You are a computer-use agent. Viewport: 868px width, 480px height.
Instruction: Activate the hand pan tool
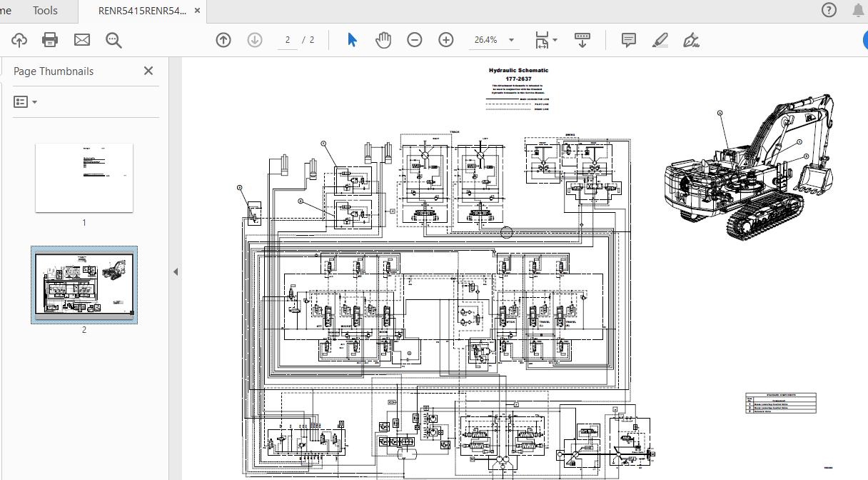(x=383, y=40)
